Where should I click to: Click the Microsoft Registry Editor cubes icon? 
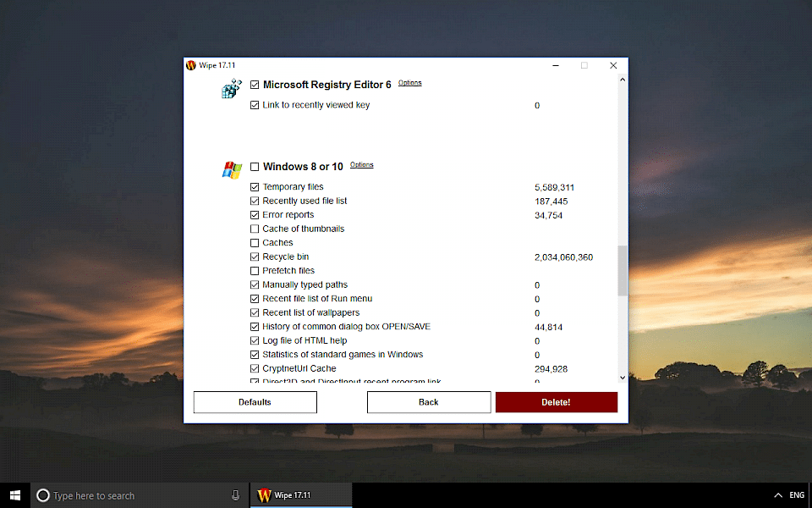[x=232, y=89]
